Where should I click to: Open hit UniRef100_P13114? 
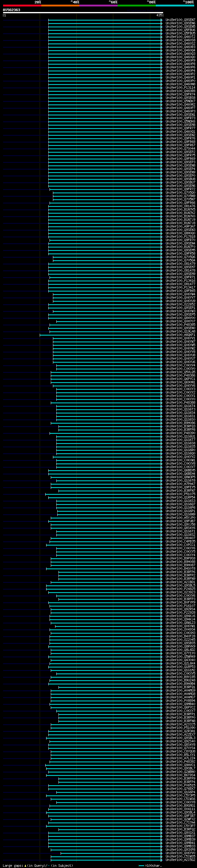tap(180, 88)
